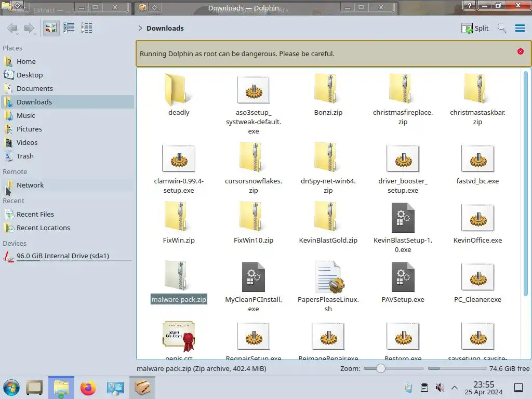Click the Downloads breadcrumb label
The height and width of the screenshot is (399, 532).
click(165, 28)
